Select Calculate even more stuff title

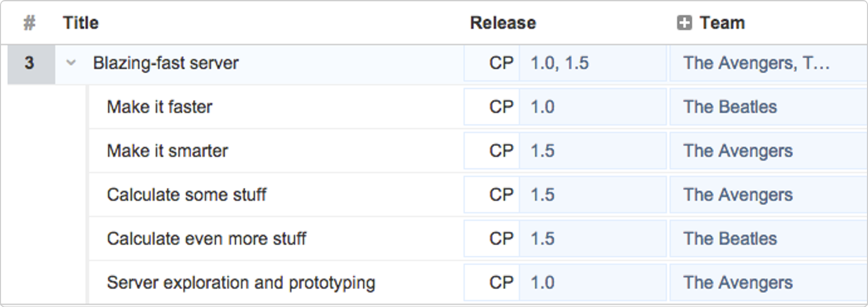tap(207, 239)
